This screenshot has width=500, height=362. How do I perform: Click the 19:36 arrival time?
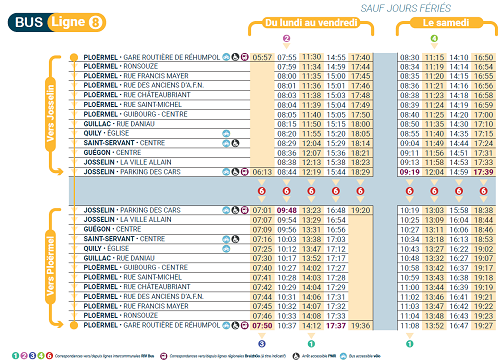tap(361, 325)
